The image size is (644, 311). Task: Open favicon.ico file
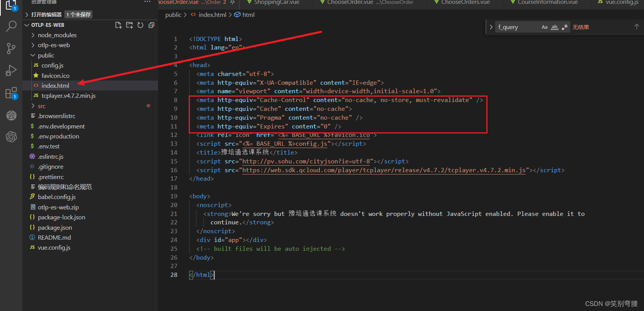click(x=90, y=76)
